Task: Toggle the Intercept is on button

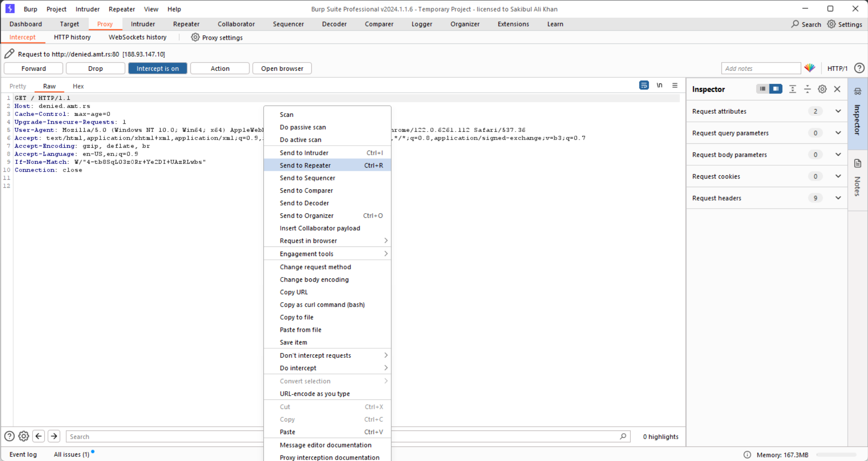Action: click(x=157, y=68)
